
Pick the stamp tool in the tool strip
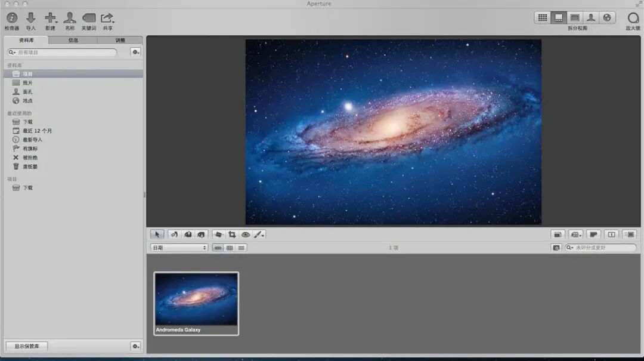click(202, 235)
